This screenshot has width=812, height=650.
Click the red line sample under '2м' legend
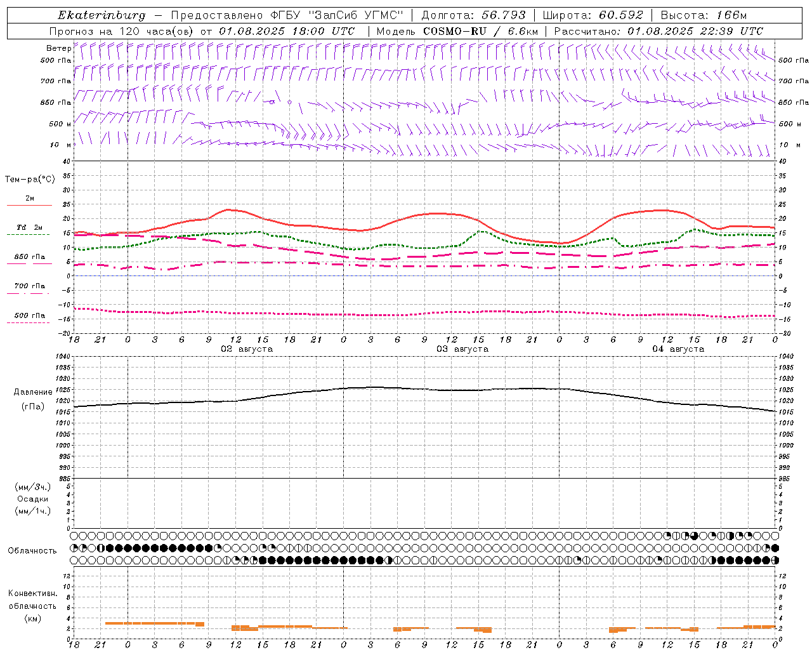(29, 206)
